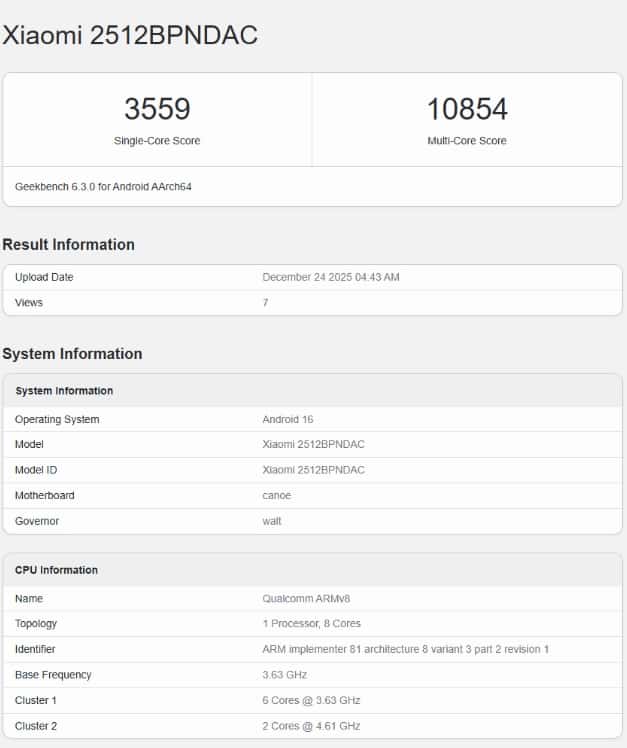The width and height of the screenshot is (627, 748).
Task: Click the governor value walt
Action: coord(272,521)
